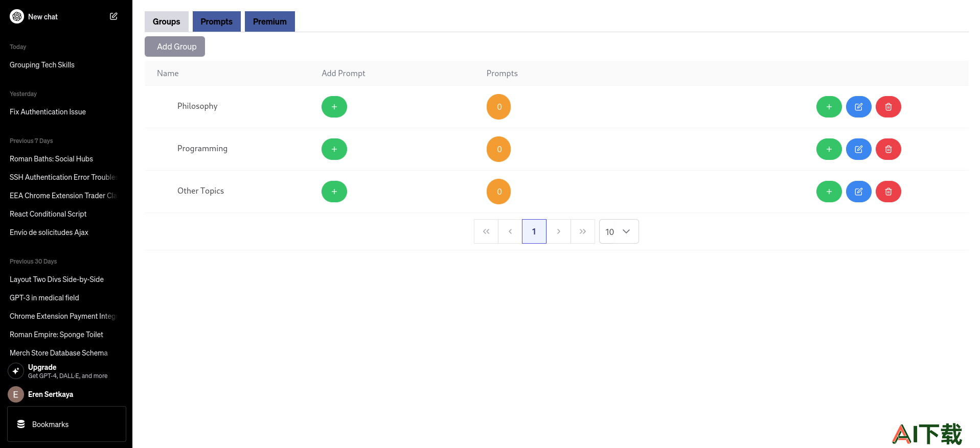Go to the previous page
This screenshot has height=448, width=980.
(x=510, y=231)
